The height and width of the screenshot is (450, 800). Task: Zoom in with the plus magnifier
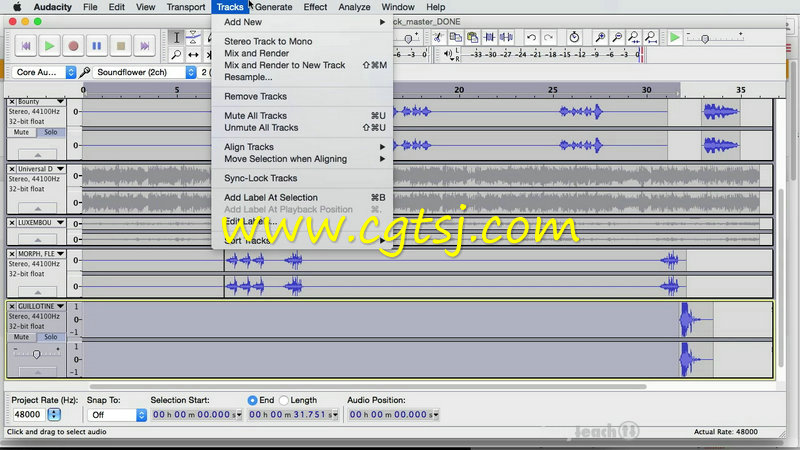(600, 37)
